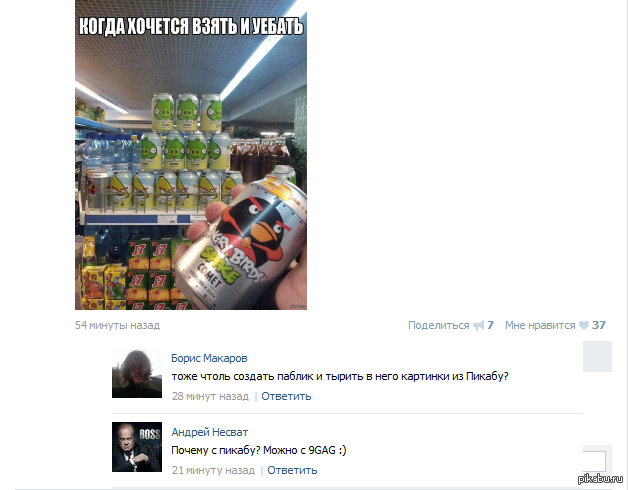This screenshot has height=490, width=628.
Task: Click comment timestamp 28 минут назад
Action: (210, 396)
